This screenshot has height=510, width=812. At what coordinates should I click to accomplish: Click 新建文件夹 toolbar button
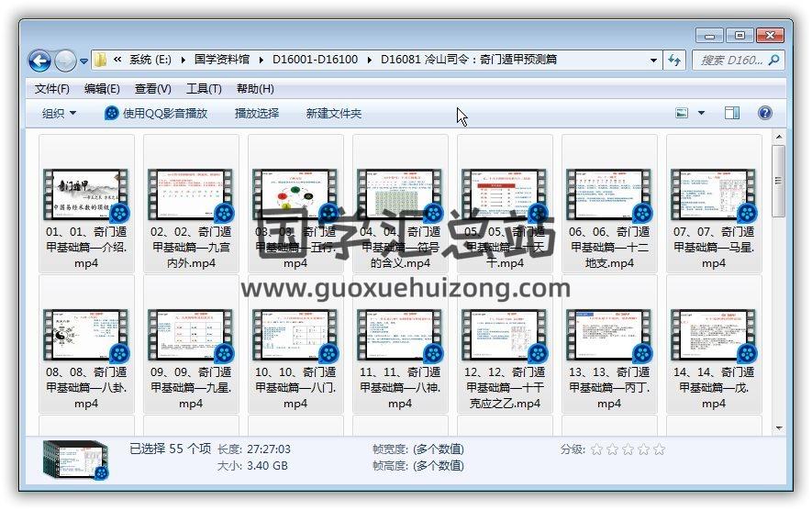tap(333, 113)
